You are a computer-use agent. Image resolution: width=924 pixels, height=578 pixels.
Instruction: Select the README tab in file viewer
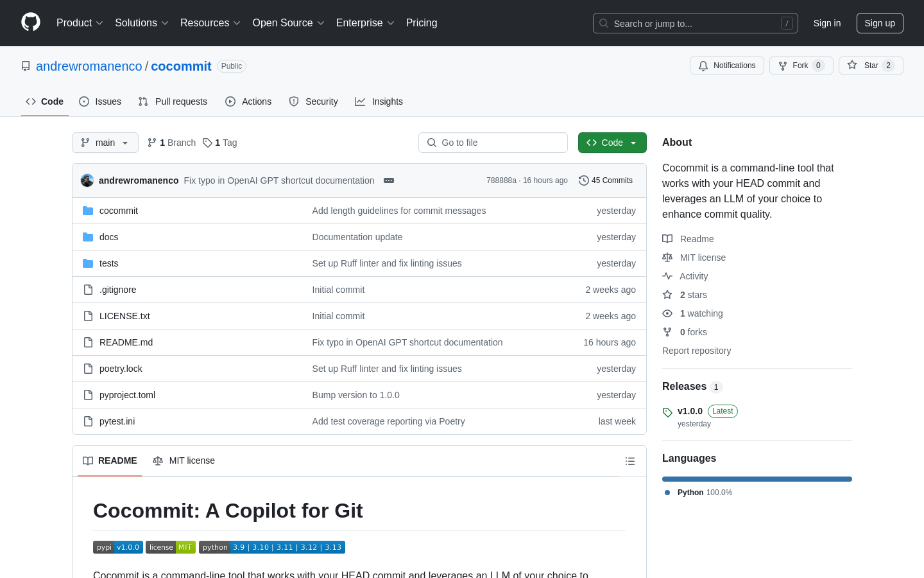(x=110, y=461)
